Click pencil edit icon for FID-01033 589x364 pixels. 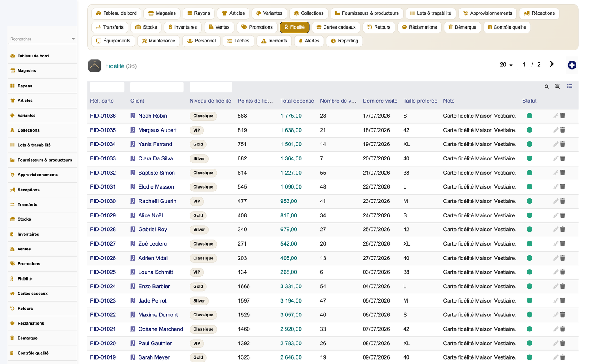click(556, 158)
